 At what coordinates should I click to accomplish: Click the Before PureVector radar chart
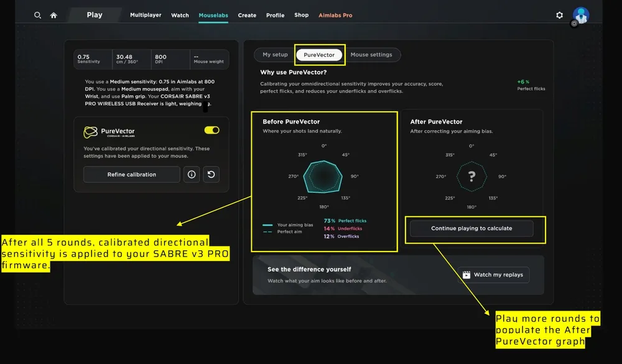(x=323, y=176)
